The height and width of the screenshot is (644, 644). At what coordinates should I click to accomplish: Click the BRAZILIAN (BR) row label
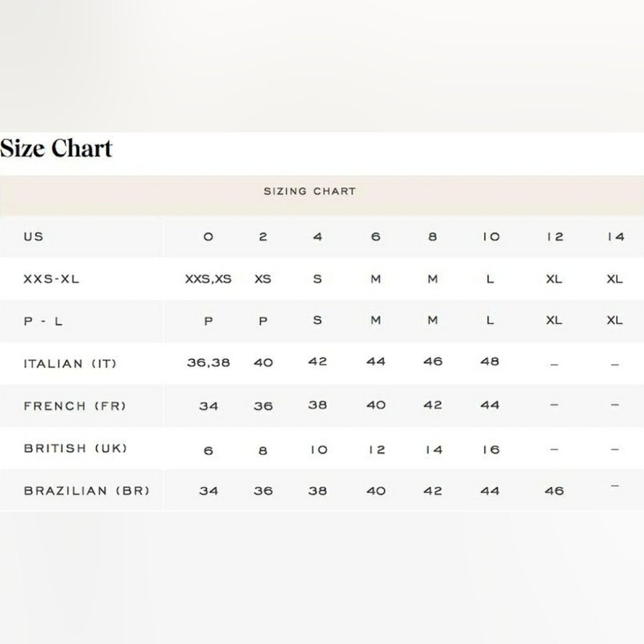pos(87,491)
